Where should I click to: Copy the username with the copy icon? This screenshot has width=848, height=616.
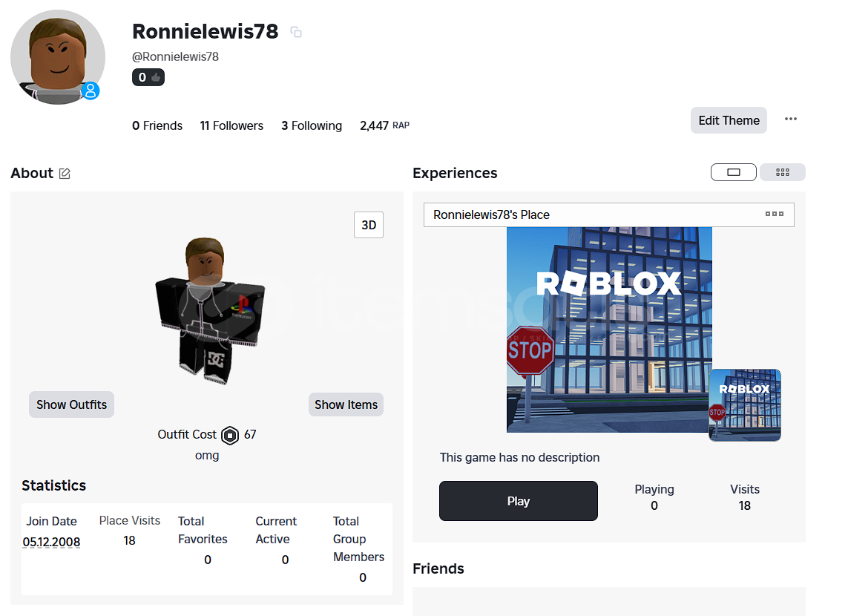pos(296,32)
